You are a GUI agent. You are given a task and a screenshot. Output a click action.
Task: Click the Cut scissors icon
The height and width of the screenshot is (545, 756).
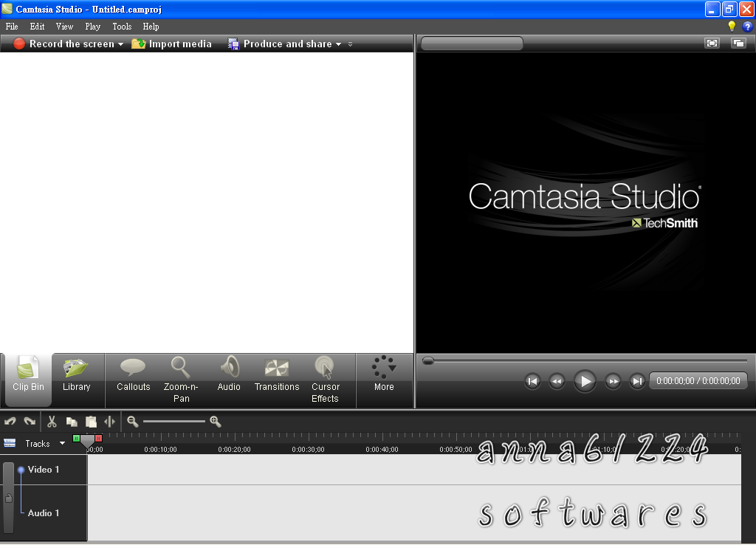pyautogui.click(x=52, y=422)
